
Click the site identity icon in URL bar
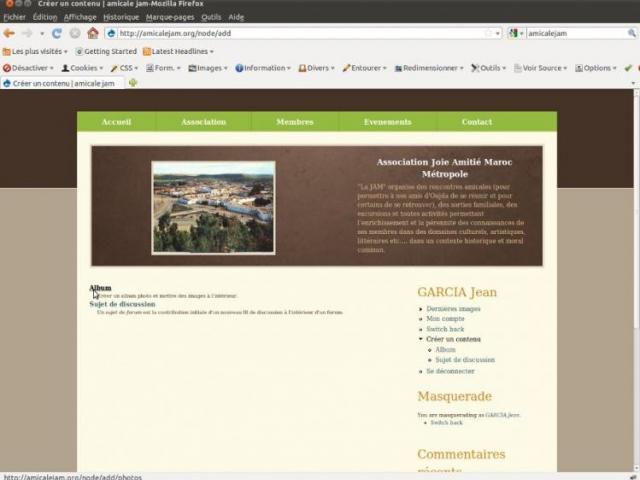111,33
